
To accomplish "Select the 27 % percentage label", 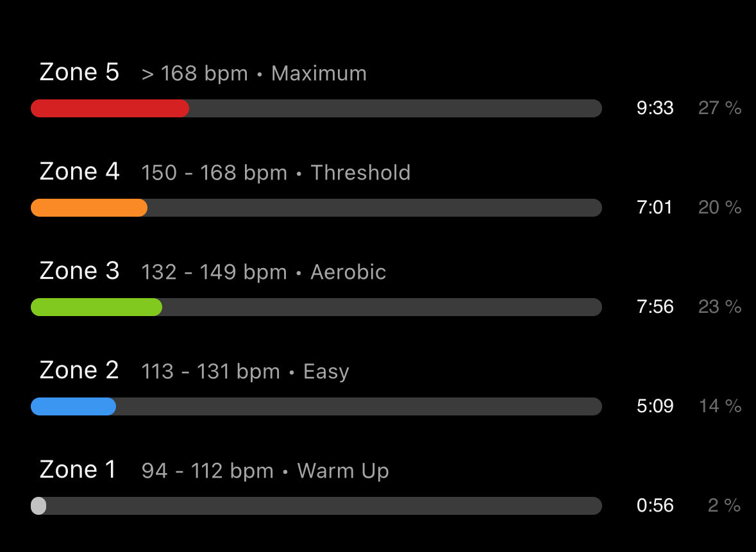I will coord(720,108).
